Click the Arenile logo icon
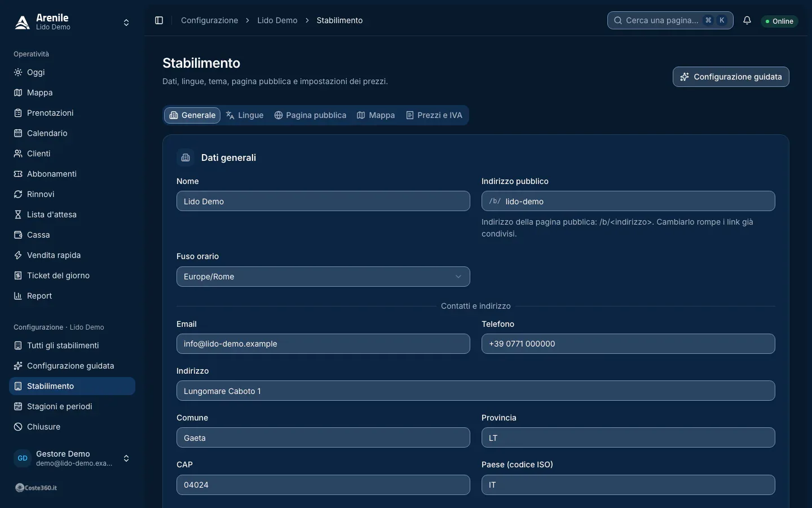The width and height of the screenshot is (812, 508). click(x=23, y=23)
